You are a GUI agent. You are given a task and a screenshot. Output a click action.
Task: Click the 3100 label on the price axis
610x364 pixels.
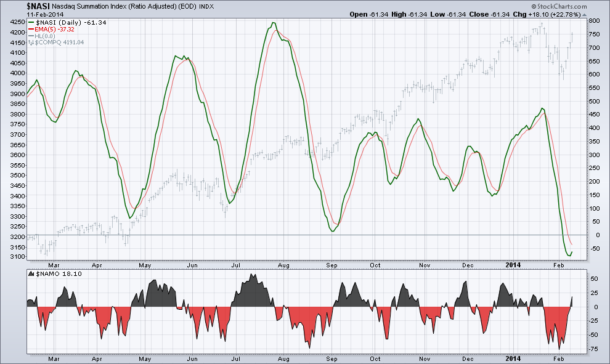tap(18, 257)
